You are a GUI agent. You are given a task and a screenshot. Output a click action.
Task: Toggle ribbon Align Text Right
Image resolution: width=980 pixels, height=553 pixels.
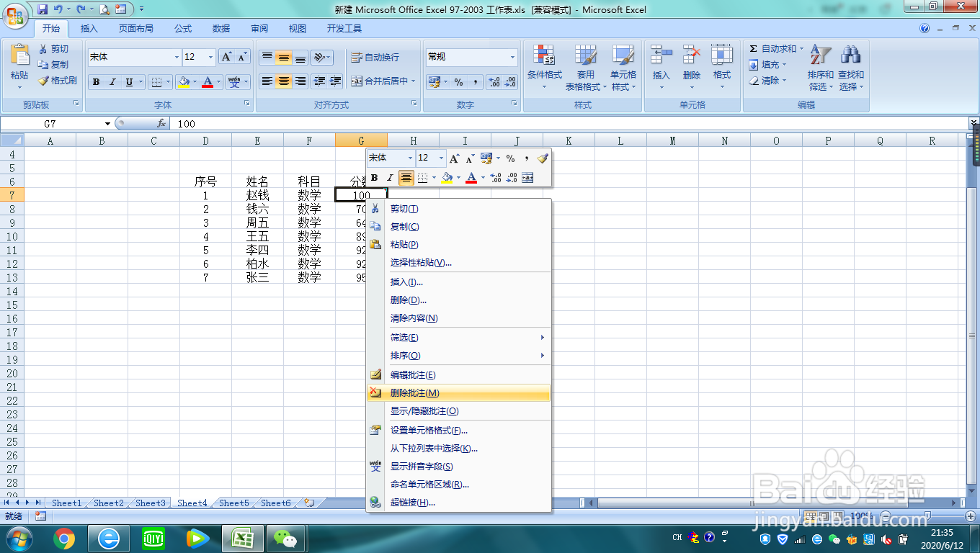click(x=300, y=81)
